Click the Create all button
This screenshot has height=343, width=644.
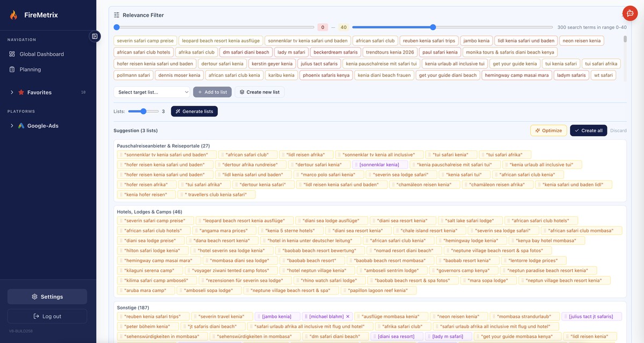pos(589,130)
